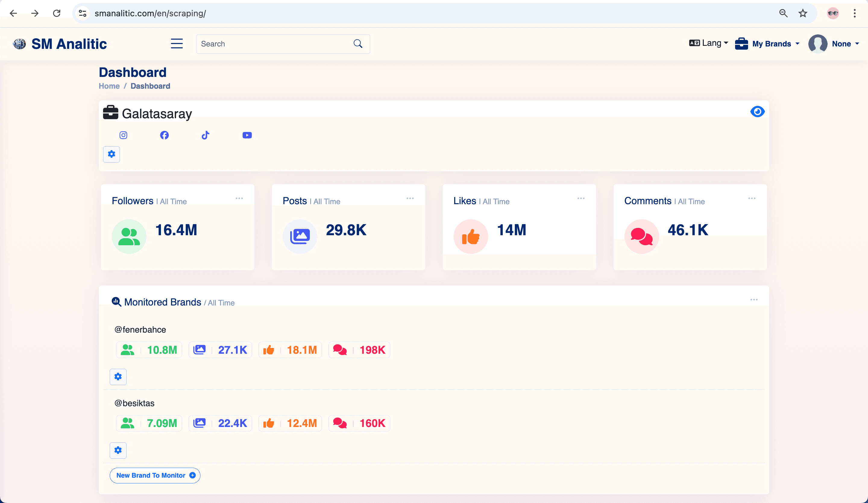
Task: Expand the Lang dropdown
Action: [709, 43]
